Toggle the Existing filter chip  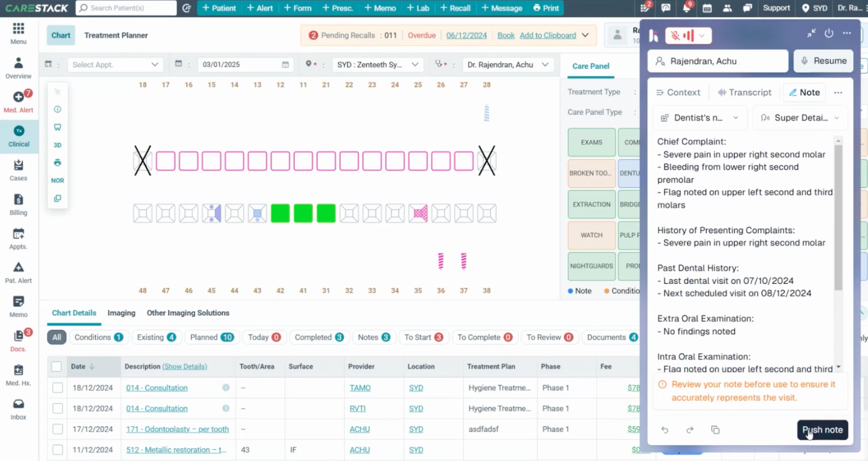pos(157,337)
